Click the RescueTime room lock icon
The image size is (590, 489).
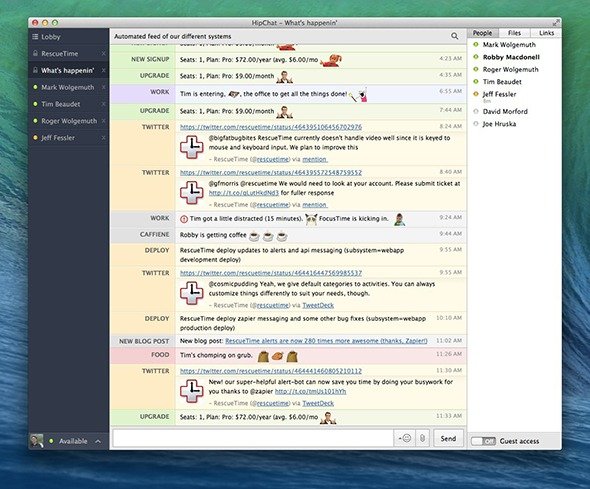point(35,53)
